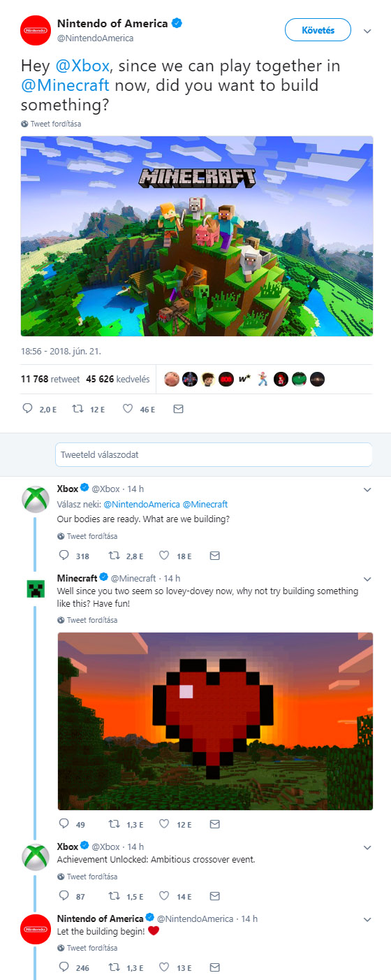This screenshot has height=980, width=391.
Task: Like Xbox's 'Our bodies are ready' reply
Action: 165,556
